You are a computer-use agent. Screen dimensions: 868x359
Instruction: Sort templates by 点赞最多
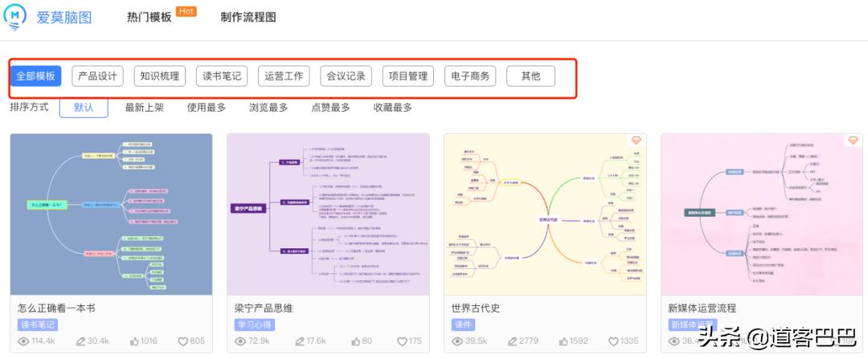click(x=330, y=108)
